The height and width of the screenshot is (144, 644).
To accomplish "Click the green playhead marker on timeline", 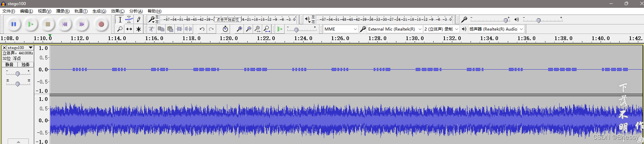I will pos(50,36).
